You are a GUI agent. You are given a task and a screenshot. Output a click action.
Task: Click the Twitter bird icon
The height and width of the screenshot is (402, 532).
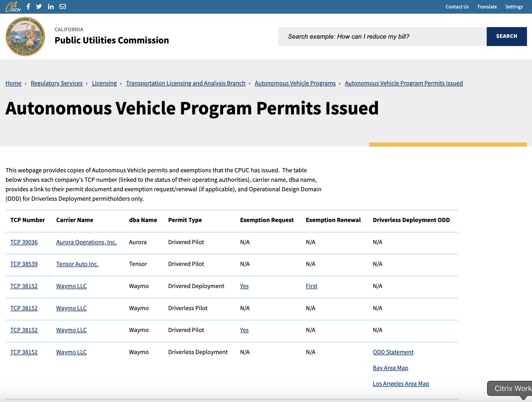tap(39, 7)
